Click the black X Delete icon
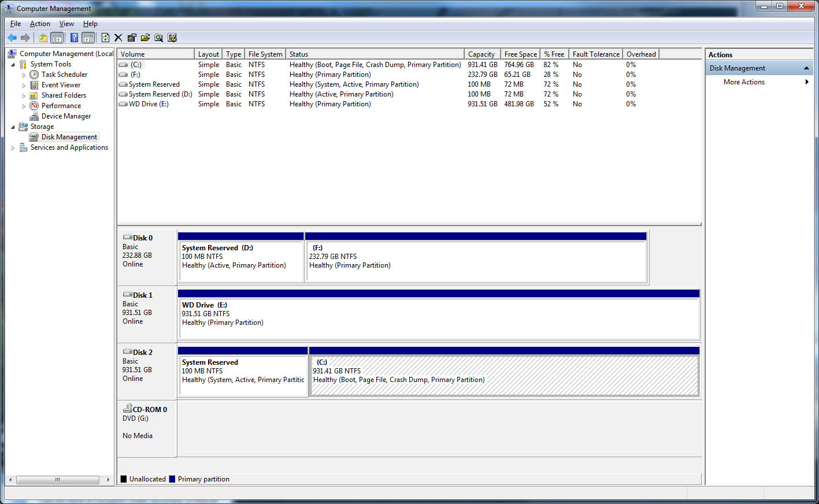 pos(118,38)
